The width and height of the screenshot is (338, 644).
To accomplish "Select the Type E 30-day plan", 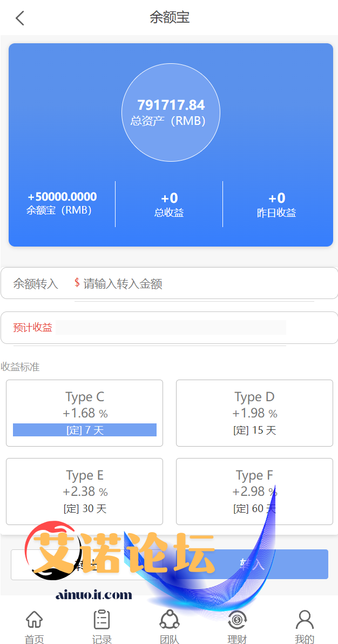I will click(84, 492).
